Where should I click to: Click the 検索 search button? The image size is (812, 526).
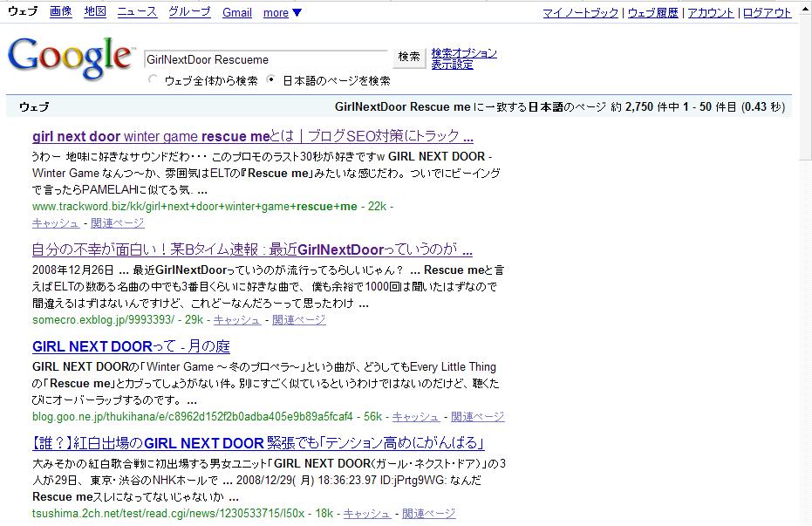click(x=409, y=57)
